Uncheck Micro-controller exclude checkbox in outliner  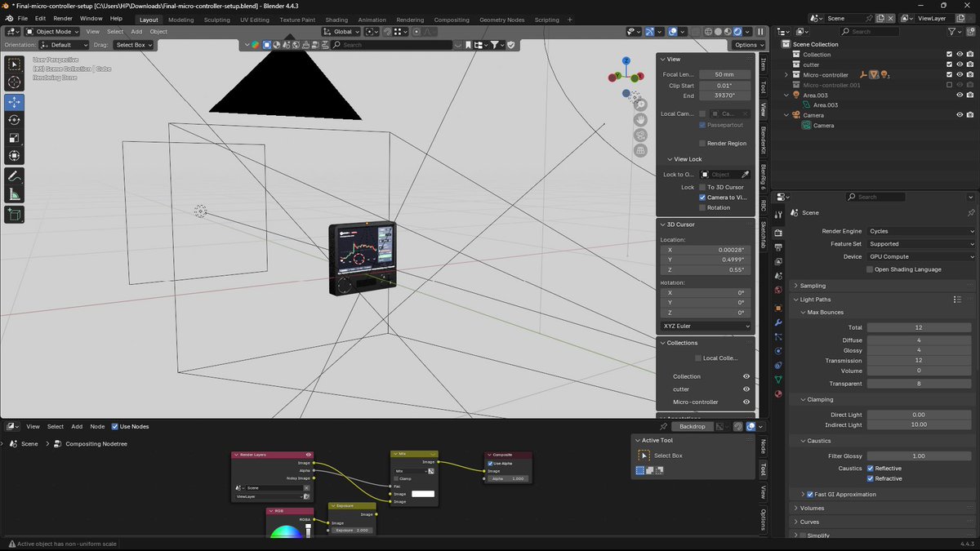pyautogui.click(x=949, y=74)
